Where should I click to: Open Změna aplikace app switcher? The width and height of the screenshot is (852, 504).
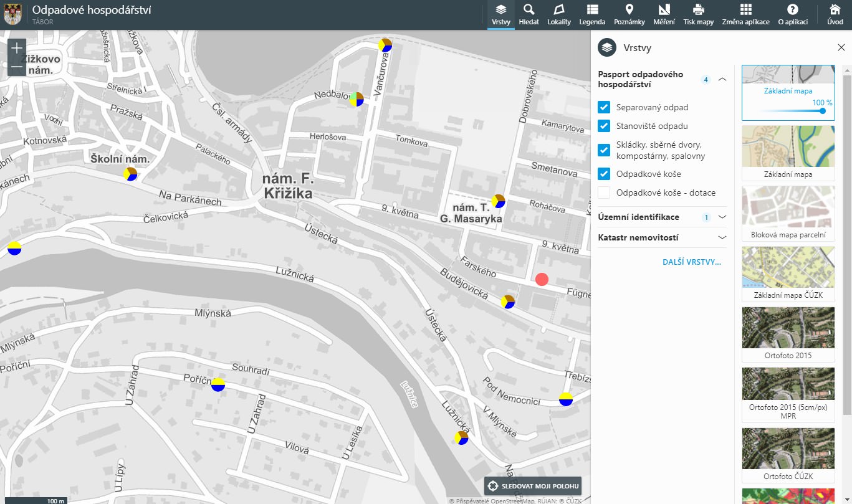745,15
